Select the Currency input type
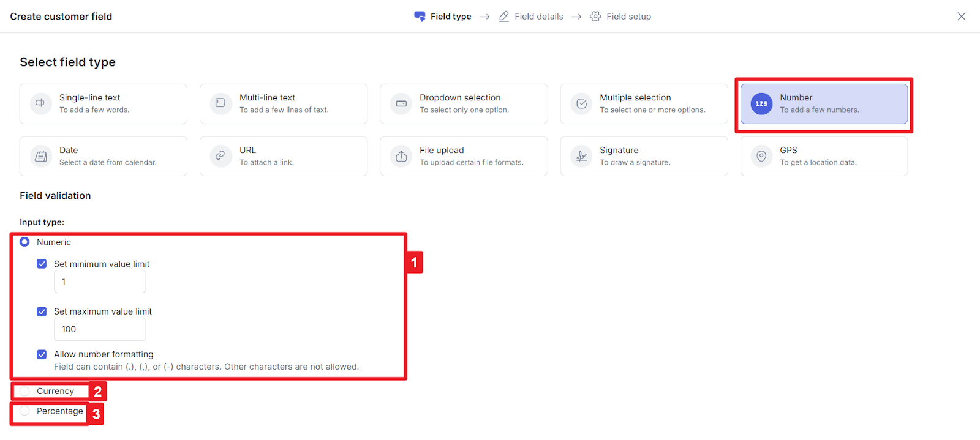The height and width of the screenshot is (440, 980). click(24, 391)
